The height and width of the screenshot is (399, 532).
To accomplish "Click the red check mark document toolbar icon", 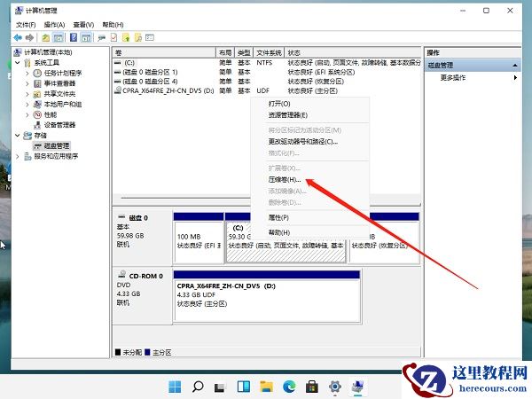I will [114, 37].
